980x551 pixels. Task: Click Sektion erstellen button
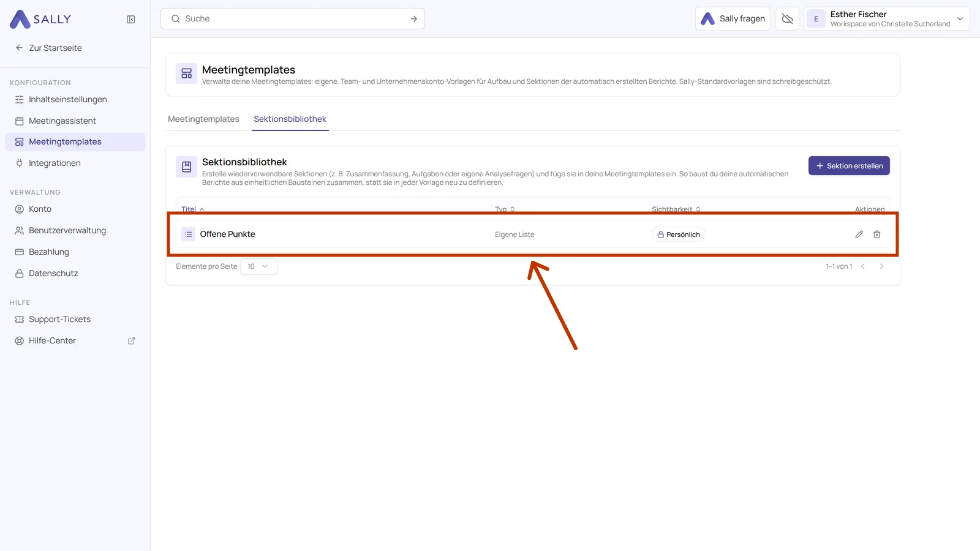[x=849, y=166]
